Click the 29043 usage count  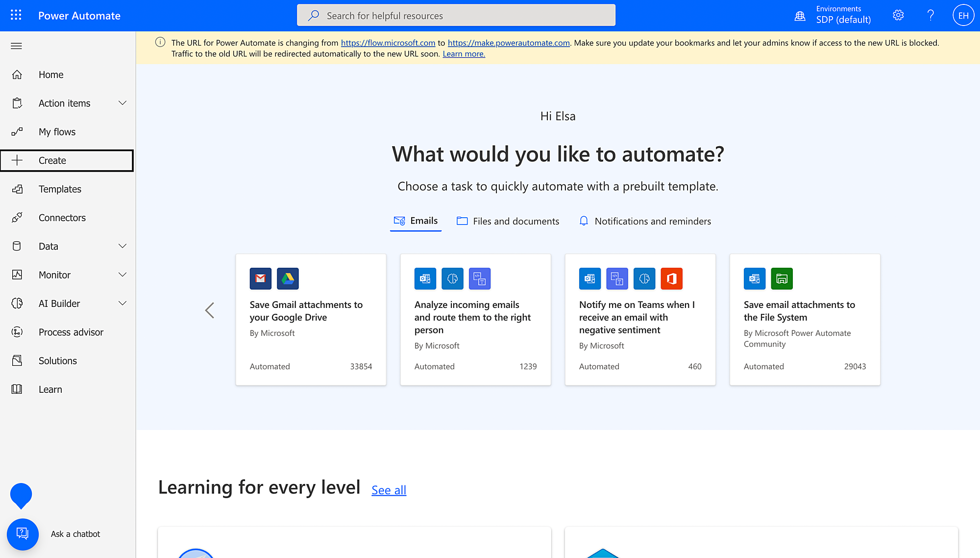point(855,366)
